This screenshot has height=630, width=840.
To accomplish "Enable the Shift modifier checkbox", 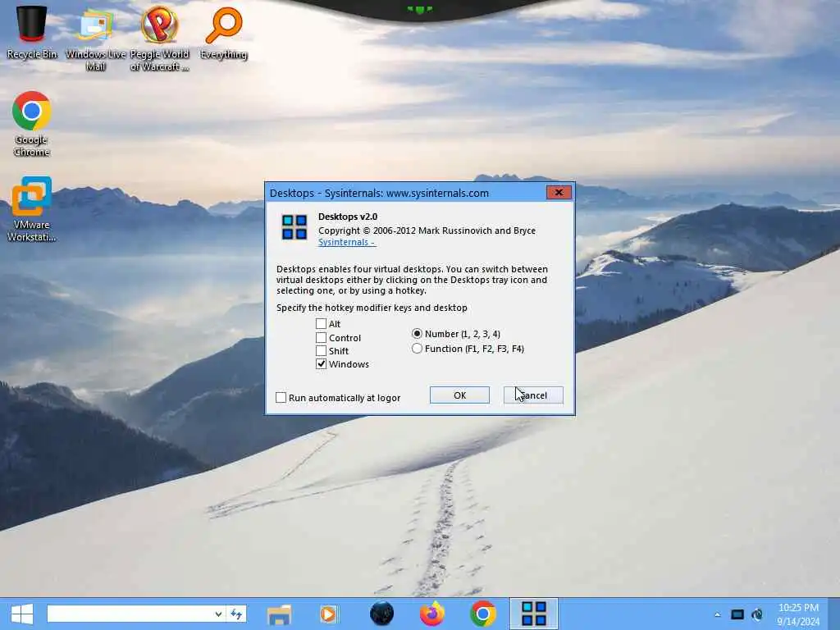I will 321,351.
